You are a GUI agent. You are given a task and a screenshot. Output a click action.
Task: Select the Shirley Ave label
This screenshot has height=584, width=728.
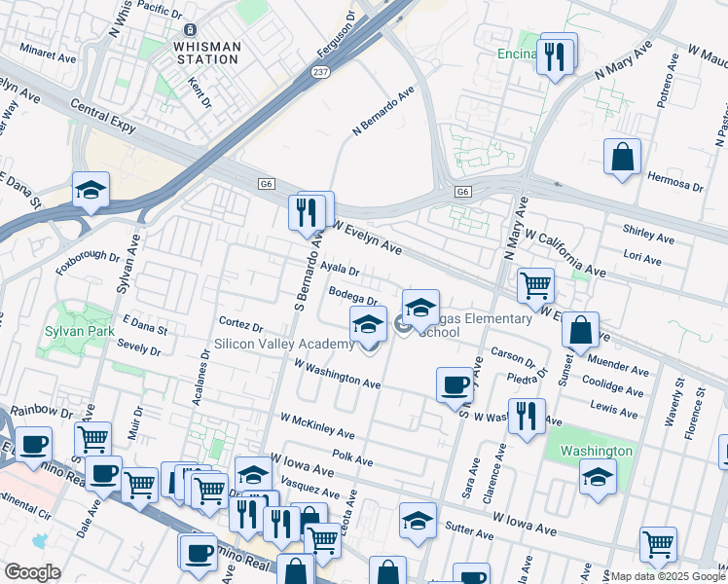(648, 234)
